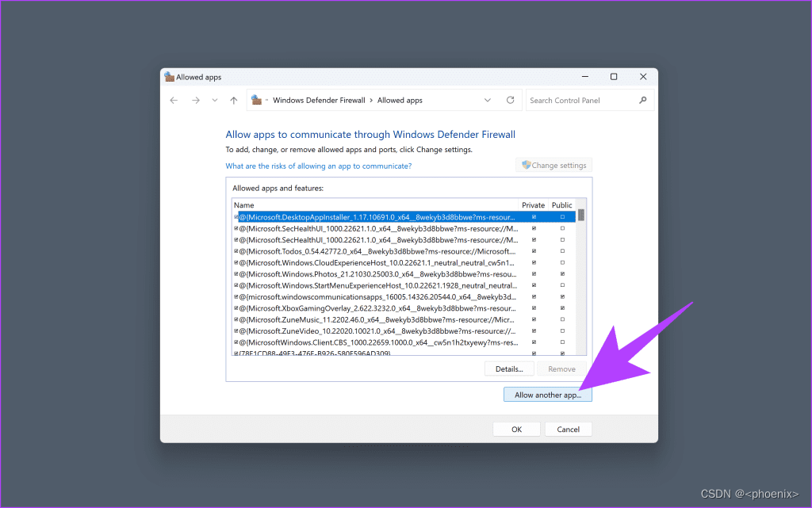
Task: Select the XboxGamingOverlay row
Action: pyautogui.click(x=404, y=307)
